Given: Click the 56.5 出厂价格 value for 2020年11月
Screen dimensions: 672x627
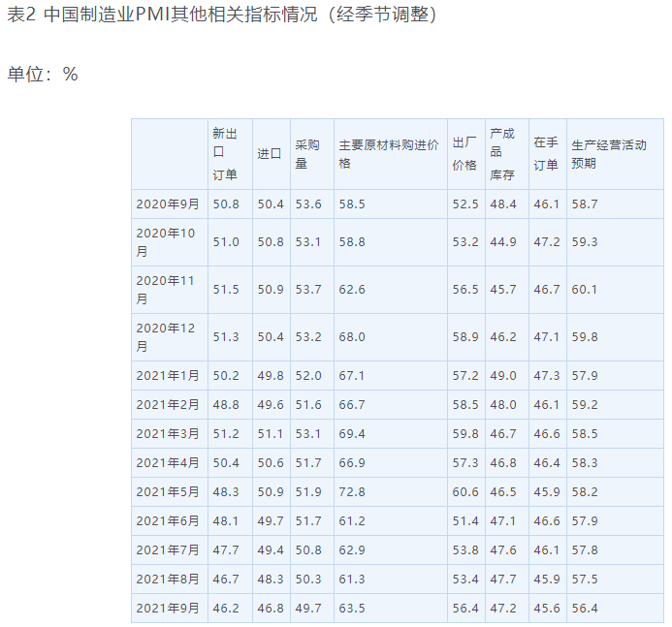Looking at the screenshot, I should [x=465, y=290].
